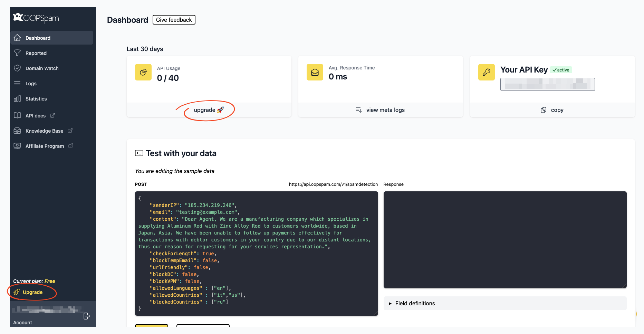The image size is (644, 334).
Task: Click the logout icon
Action: tap(87, 316)
